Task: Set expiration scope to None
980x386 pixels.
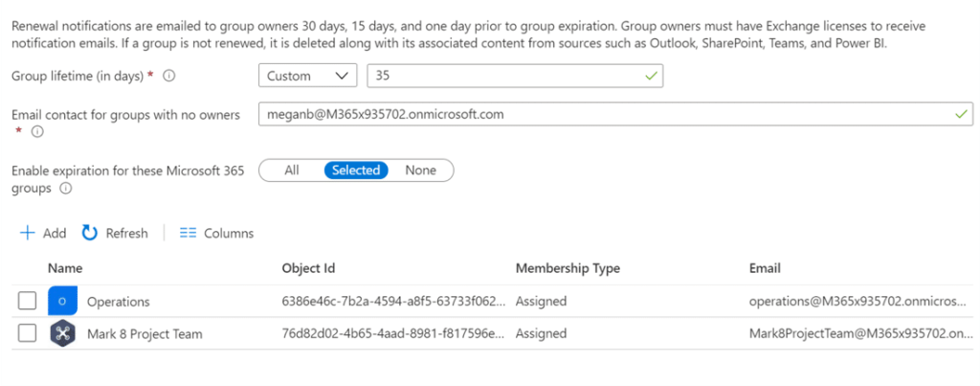Action: pyautogui.click(x=421, y=170)
